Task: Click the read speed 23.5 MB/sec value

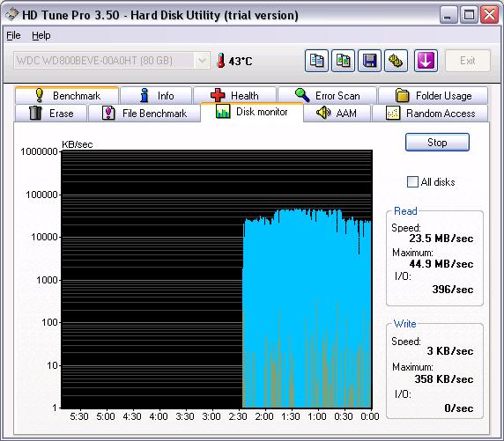Action: (x=441, y=239)
